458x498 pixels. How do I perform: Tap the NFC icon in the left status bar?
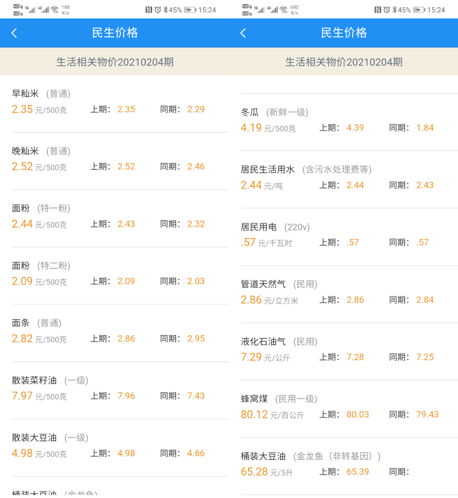[149, 10]
